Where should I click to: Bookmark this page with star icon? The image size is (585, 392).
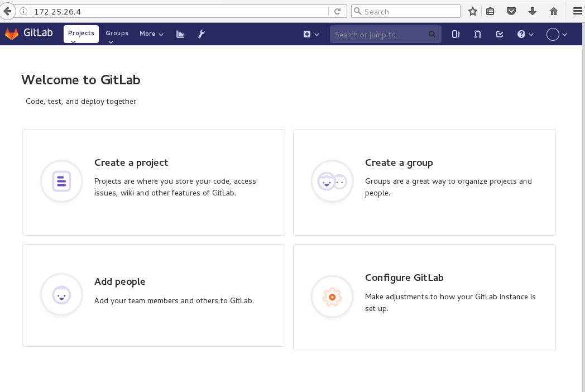click(473, 11)
